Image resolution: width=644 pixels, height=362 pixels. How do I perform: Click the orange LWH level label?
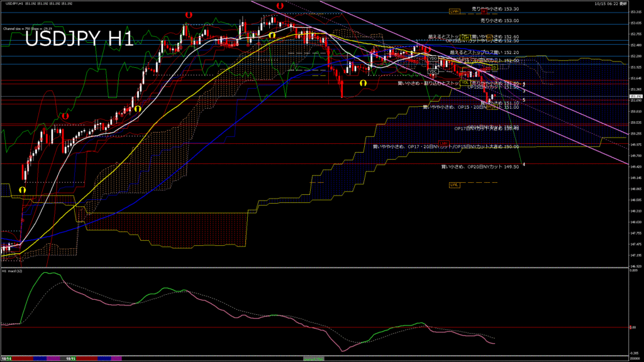coord(454,11)
